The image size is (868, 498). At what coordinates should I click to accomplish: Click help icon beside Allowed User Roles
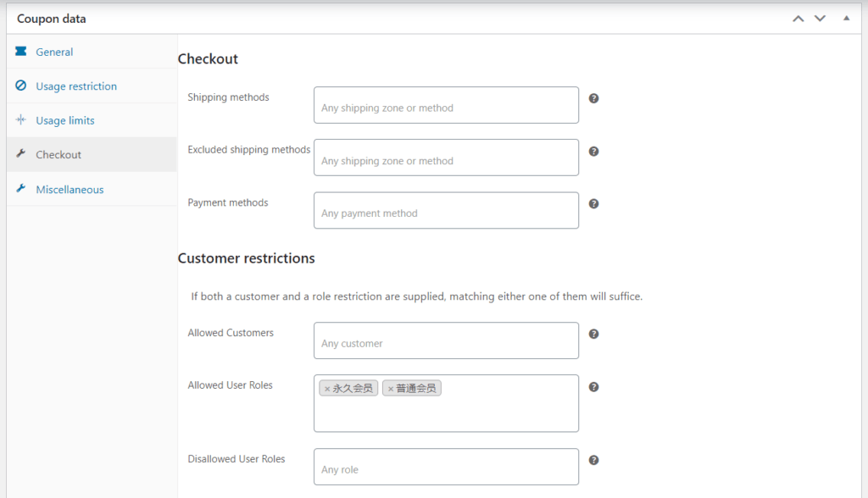[x=593, y=387]
